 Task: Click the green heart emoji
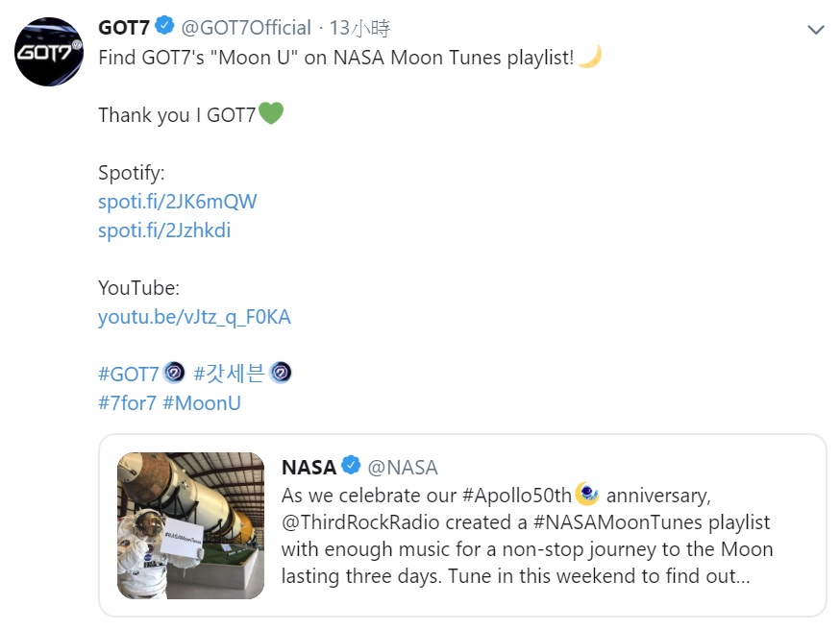[271, 114]
